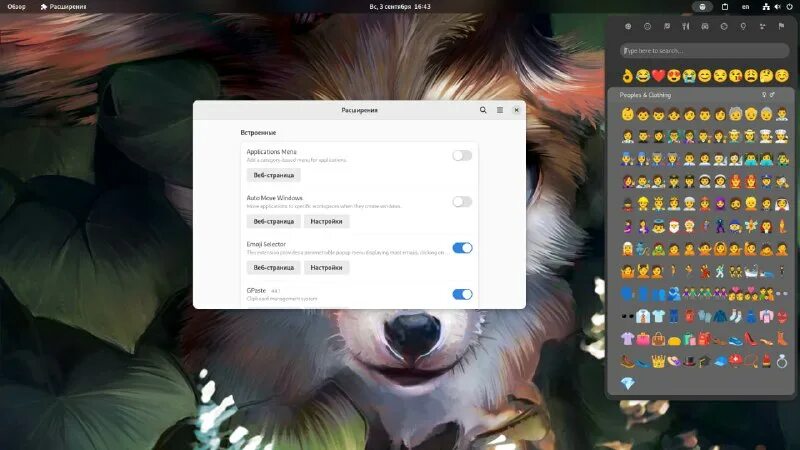This screenshot has height=450, width=800.
Task: Insert the shirt with necktie emoji
Action: click(643, 316)
